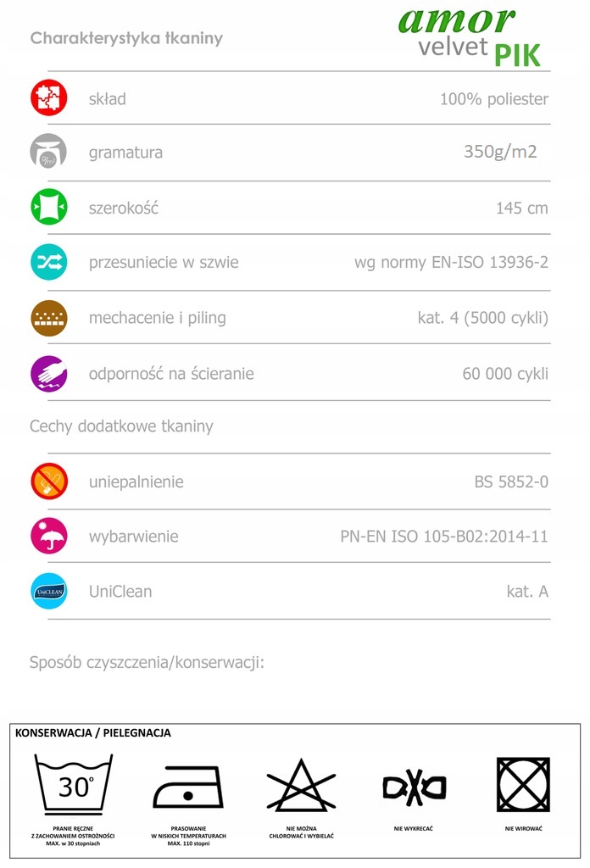
Task: Click the 30 degree hand wash symbol
Action: pos(75,785)
